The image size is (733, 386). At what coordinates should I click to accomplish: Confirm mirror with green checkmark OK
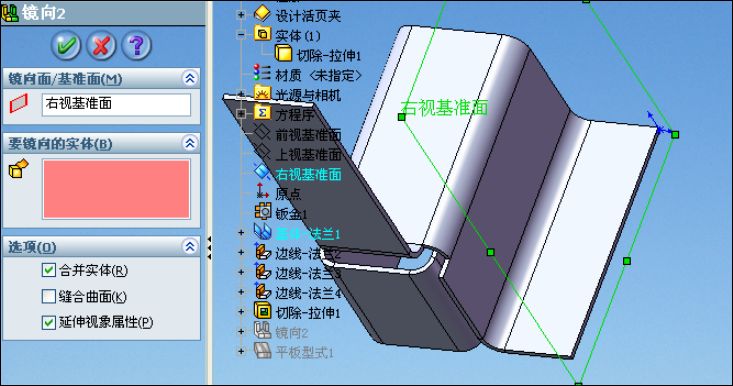pyautogui.click(x=66, y=45)
